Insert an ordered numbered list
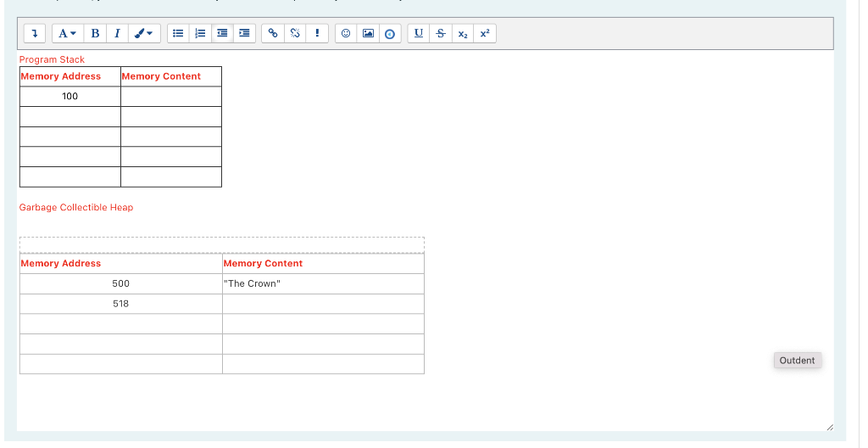868x448 pixels. pos(200,33)
